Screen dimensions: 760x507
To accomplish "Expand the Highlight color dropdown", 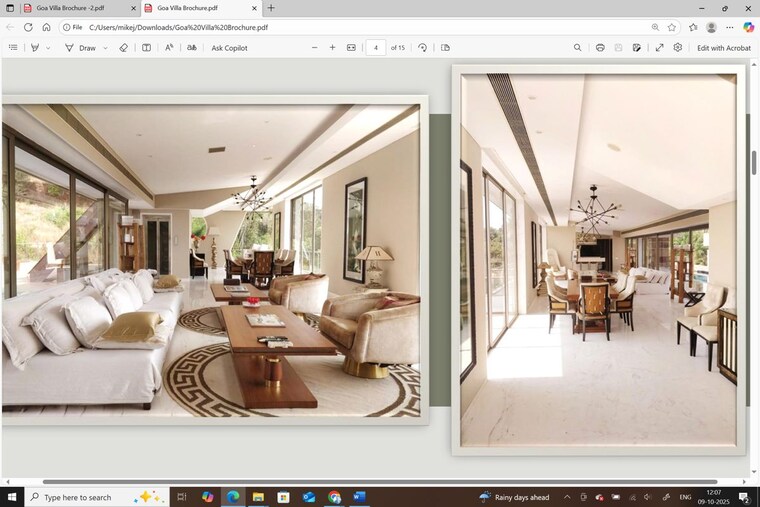I will (48, 48).
